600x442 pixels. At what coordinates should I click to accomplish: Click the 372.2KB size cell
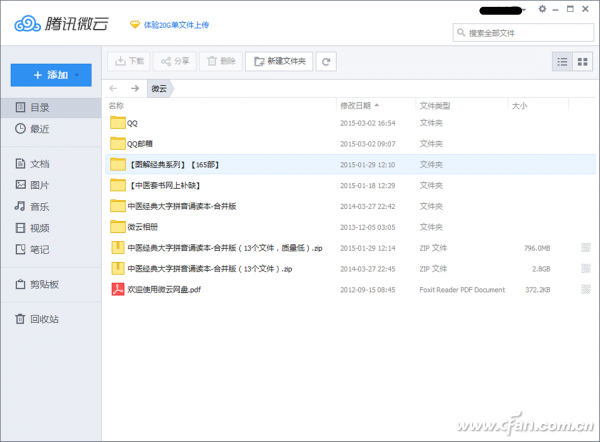(x=538, y=290)
